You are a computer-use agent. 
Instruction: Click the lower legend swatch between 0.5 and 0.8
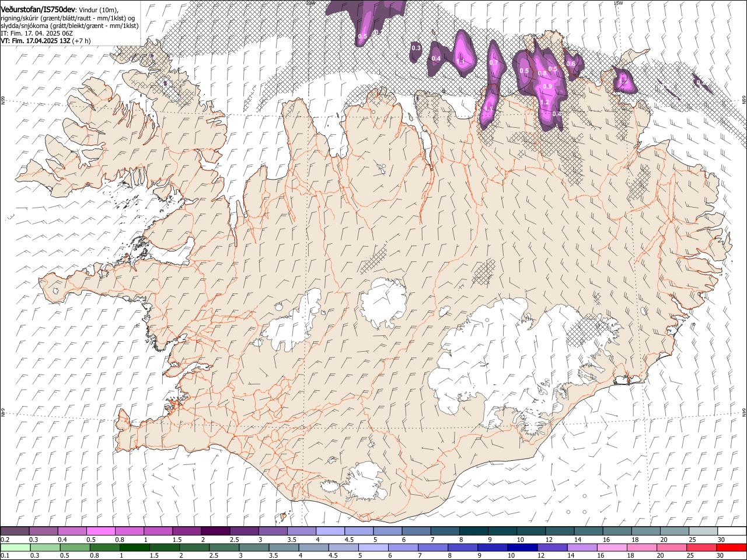coord(75,548)
